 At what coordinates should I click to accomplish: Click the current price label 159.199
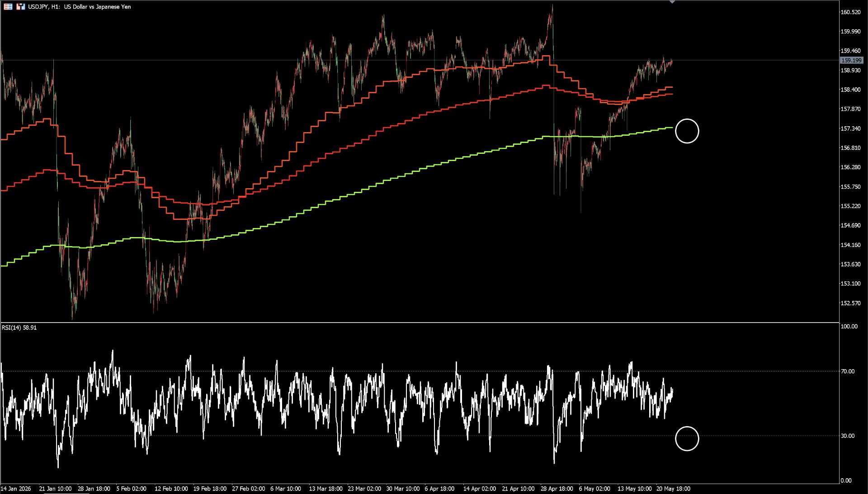(x=851, y=60)
